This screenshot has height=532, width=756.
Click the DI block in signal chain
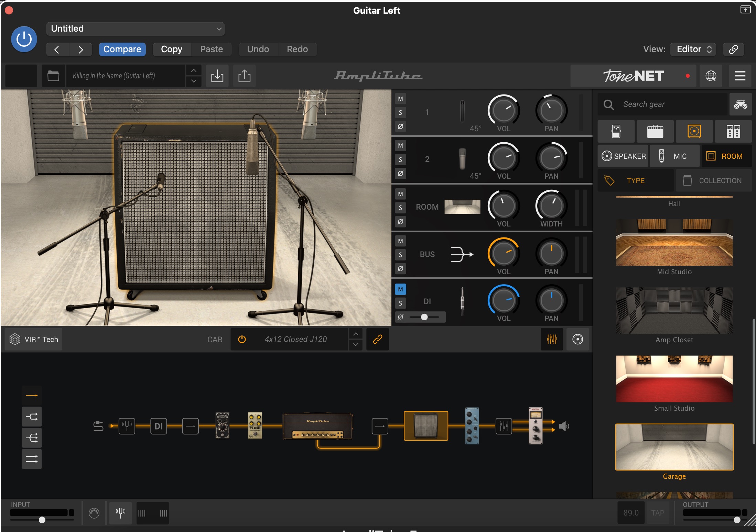(x=159, y=426)
